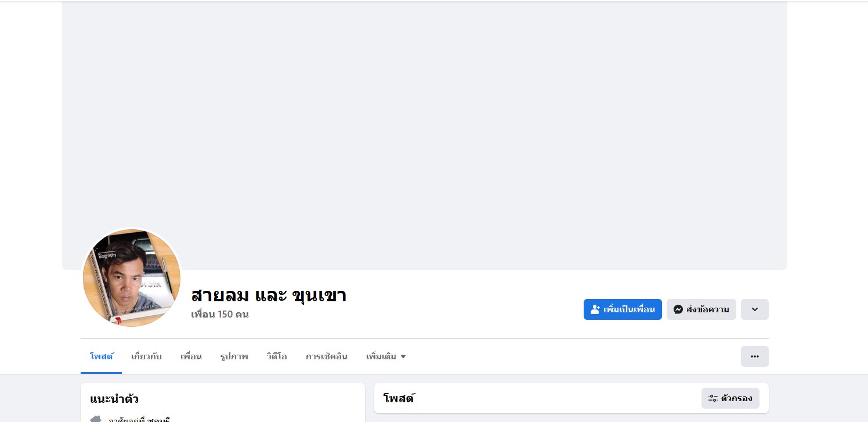View the การเช็คอิน tab
Image resolution: width=868 pixels, height=422 pixels.
tap(326, 356)
